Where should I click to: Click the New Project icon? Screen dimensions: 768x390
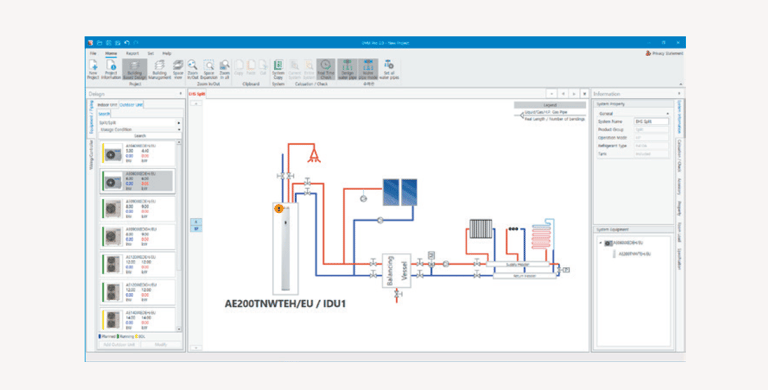pos(93,69)
